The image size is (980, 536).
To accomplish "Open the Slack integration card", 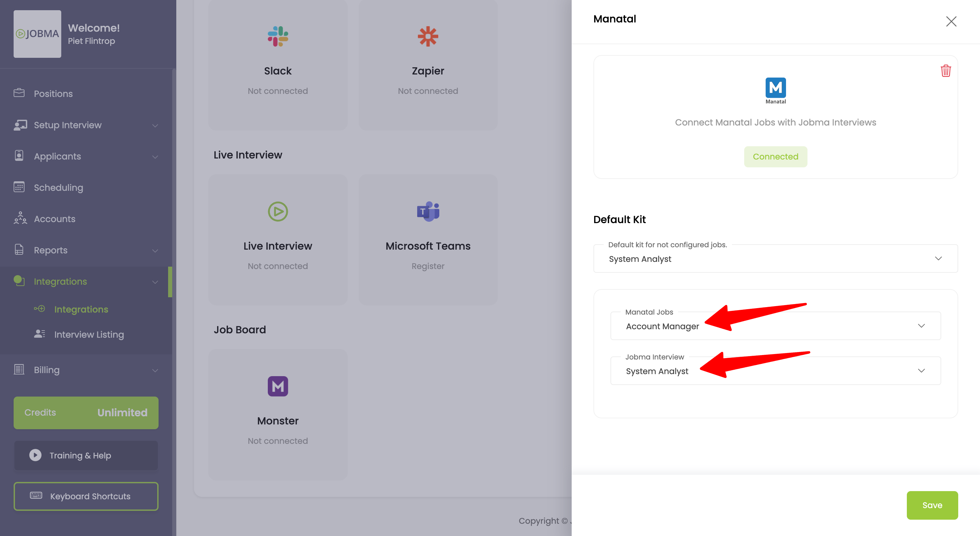I will [278, 65].
